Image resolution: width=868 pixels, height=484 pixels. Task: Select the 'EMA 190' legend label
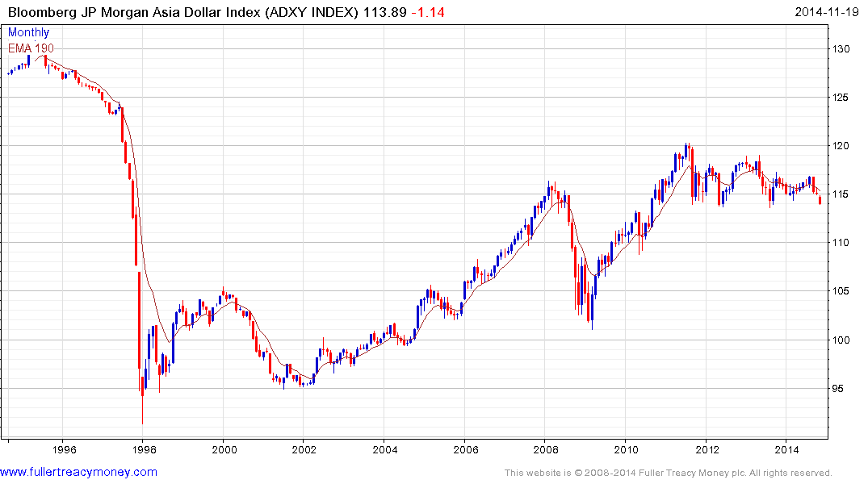tap(31, 48)
